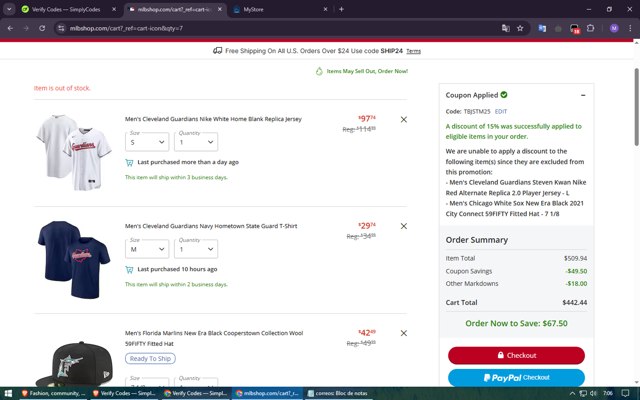Screen dimensions: 640x400
Task: Remove the White Home Blank Replica Jersey
Action: coord(404,120)
